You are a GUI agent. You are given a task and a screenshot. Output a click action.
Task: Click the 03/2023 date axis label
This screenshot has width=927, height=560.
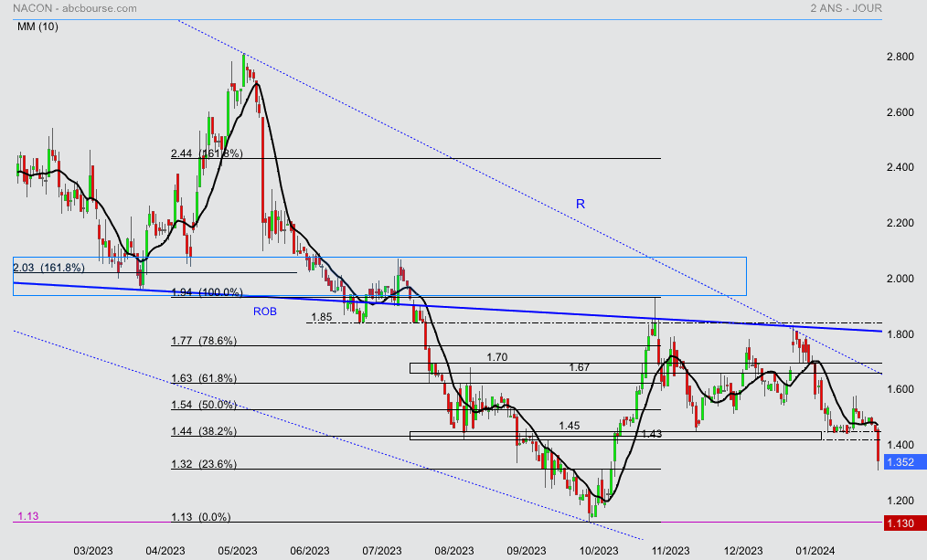pos(93,551)
